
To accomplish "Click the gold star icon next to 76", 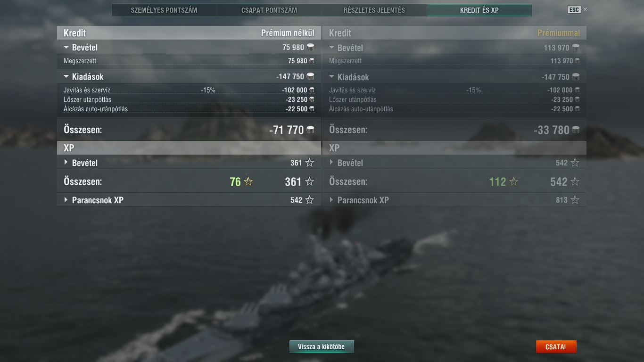I will (x=248, y=181).
